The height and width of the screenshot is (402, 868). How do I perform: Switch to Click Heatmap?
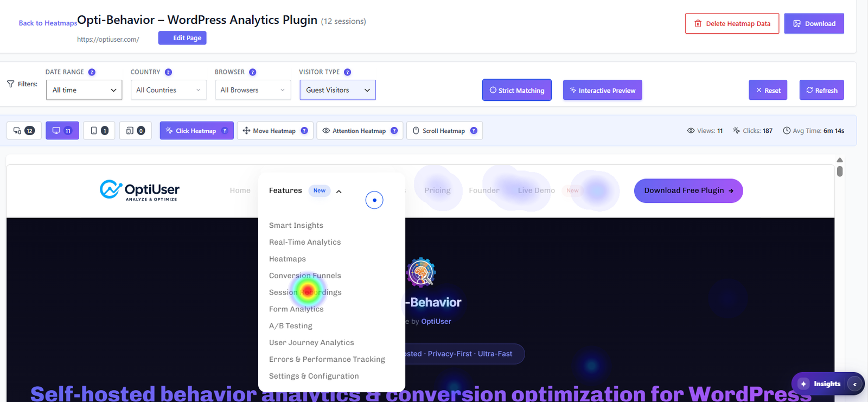196,131
